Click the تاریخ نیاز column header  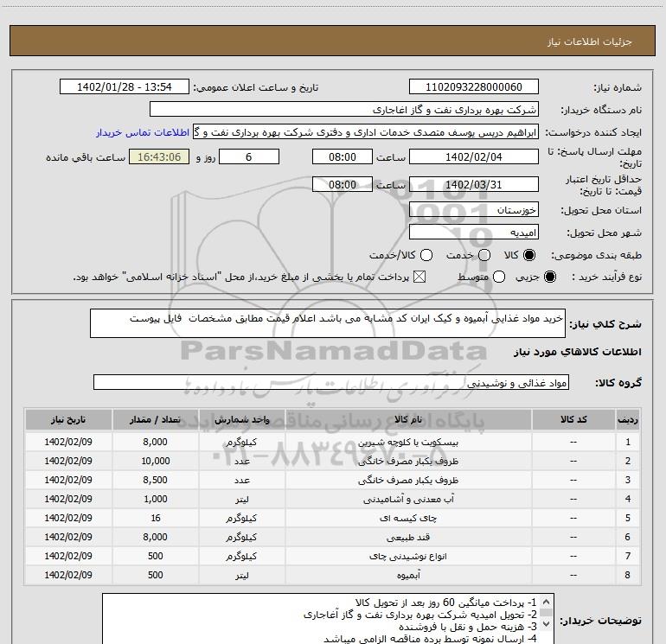pyautogui.click(x=68, y=420)
